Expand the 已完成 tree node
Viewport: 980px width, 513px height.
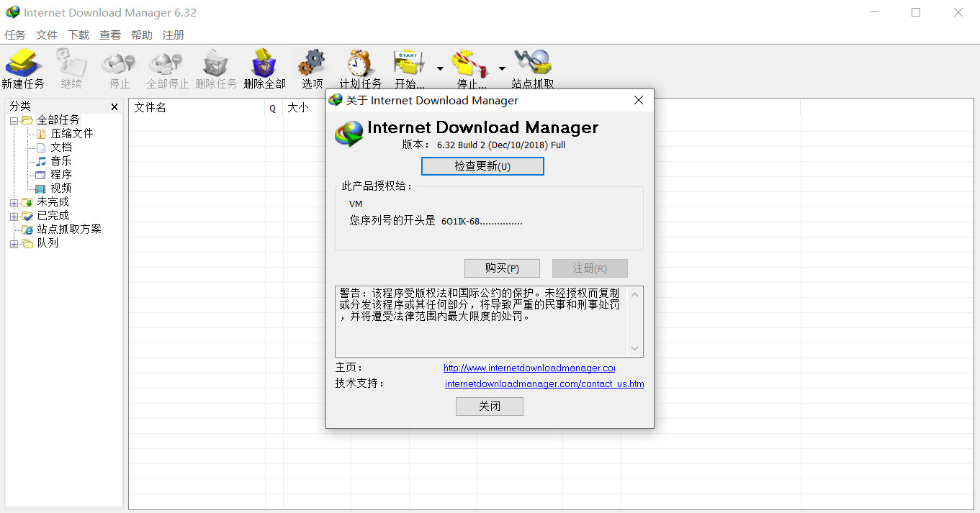tap(14, 216)
